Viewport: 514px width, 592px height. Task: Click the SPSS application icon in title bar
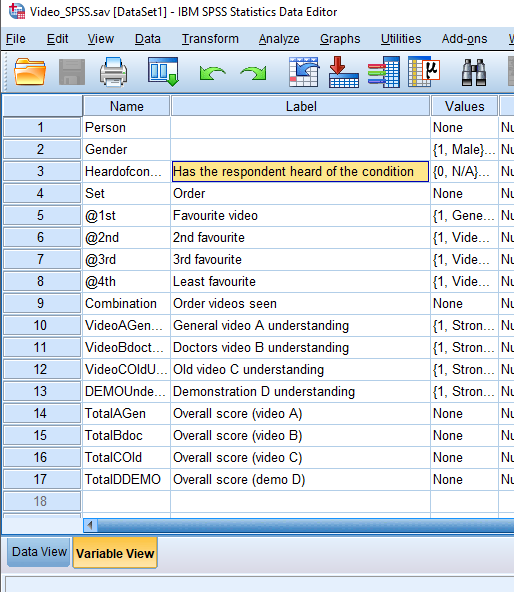click(17, 11)
